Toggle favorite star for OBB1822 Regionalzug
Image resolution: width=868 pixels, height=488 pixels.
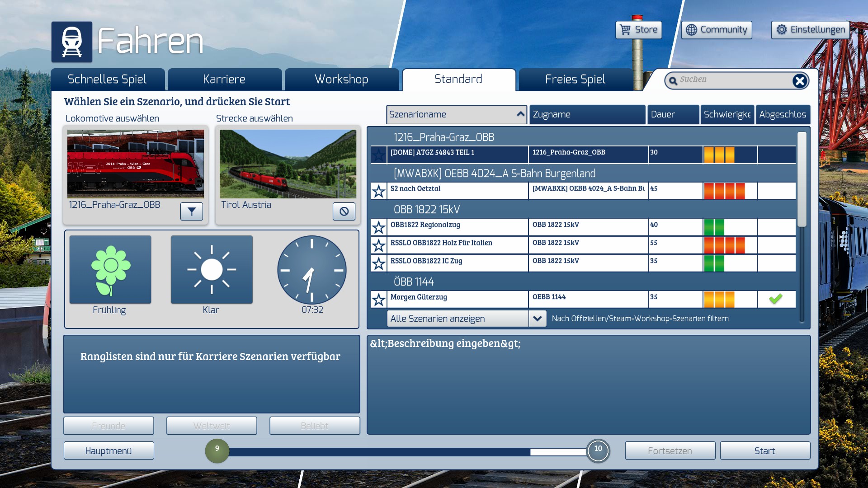[378, 227]
